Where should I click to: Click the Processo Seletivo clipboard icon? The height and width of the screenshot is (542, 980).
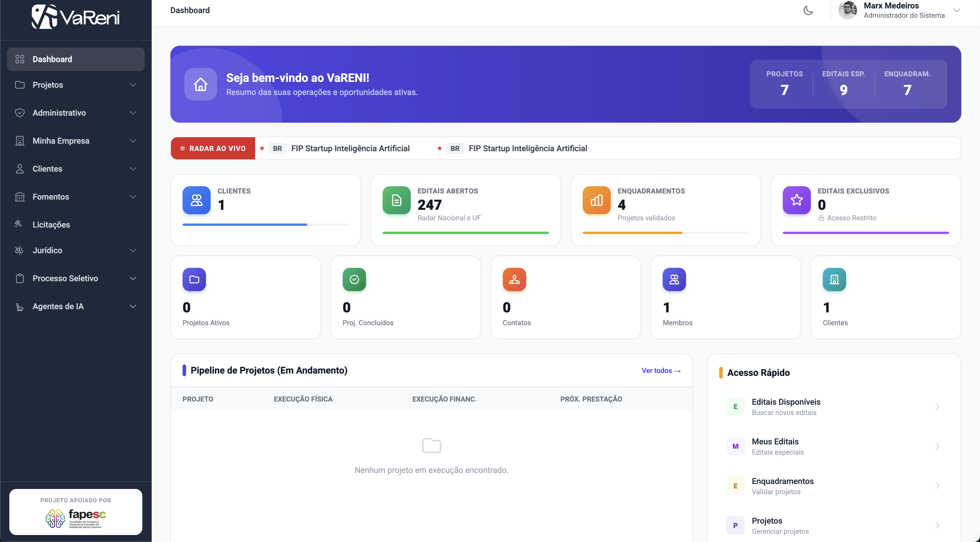(x=20, y=278)
